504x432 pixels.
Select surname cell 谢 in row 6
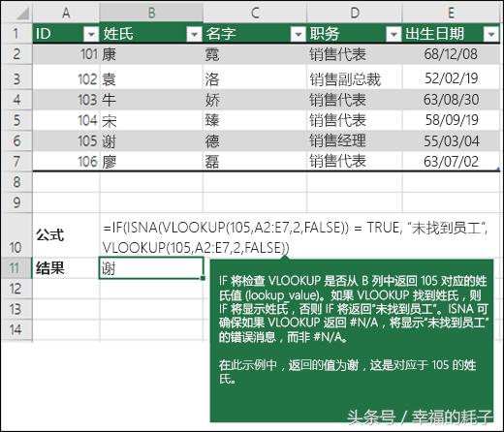tap(151, 140)
